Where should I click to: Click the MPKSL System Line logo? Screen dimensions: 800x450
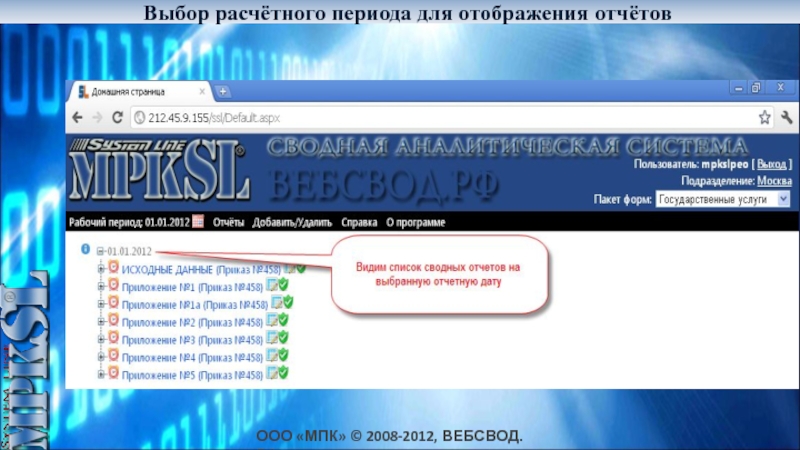(159, 171)
